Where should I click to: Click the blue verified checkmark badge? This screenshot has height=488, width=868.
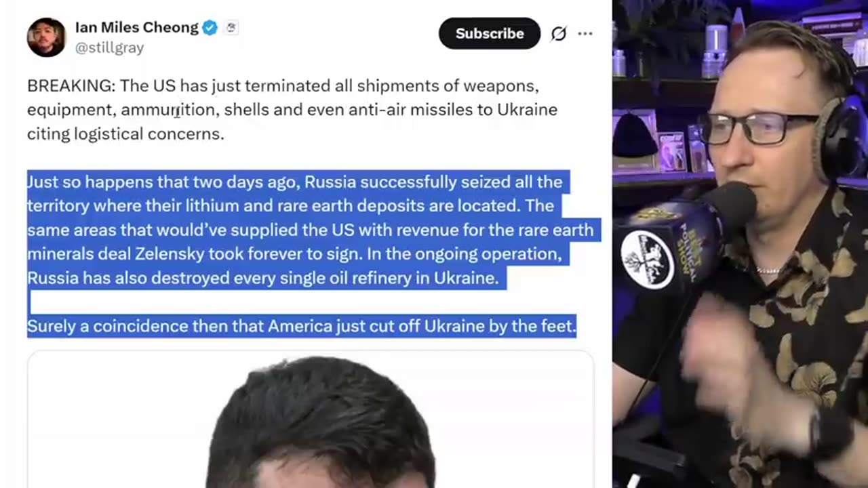210,28
